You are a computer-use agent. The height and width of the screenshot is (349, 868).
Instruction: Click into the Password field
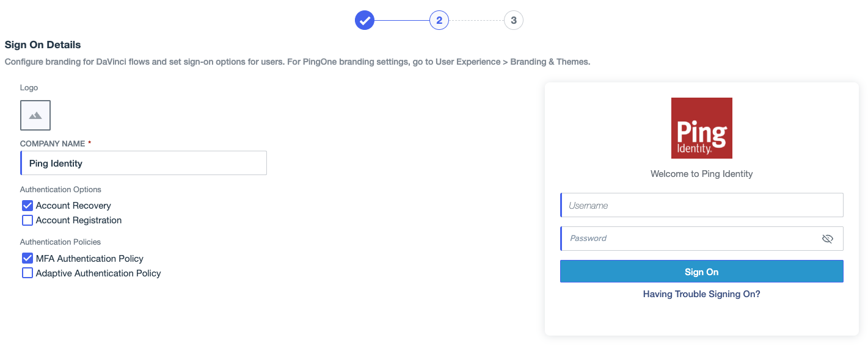click(x=702, y=239)
